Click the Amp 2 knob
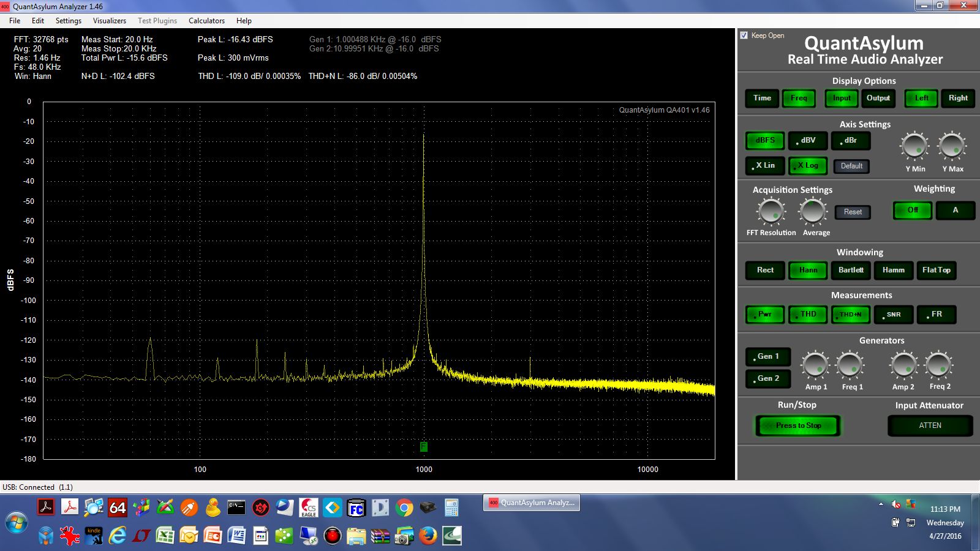 [903, 365]
